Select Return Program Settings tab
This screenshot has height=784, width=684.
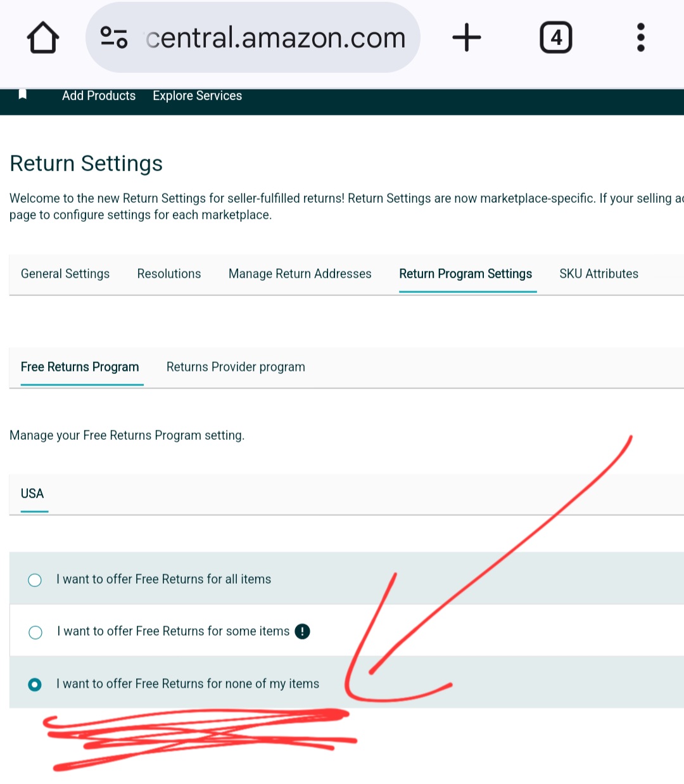(465, 274)
